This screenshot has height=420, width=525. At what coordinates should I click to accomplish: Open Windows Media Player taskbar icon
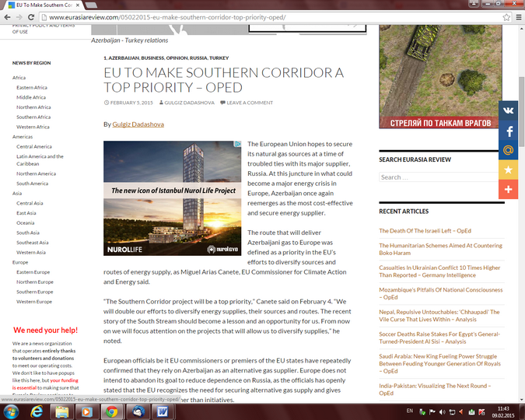coord(86,411)
